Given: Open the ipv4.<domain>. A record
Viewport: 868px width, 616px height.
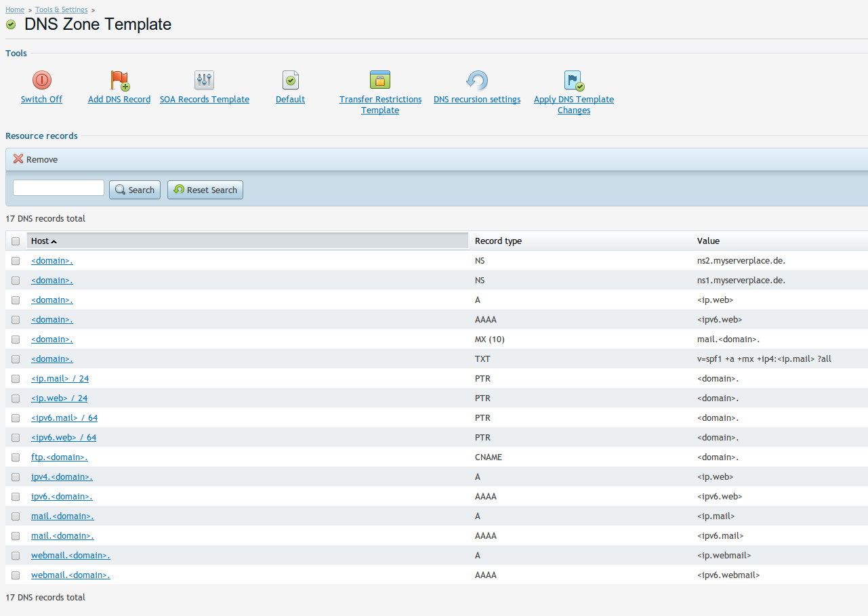Looking at the screenshot, I should pyautogui.click(x=62, y=477).
